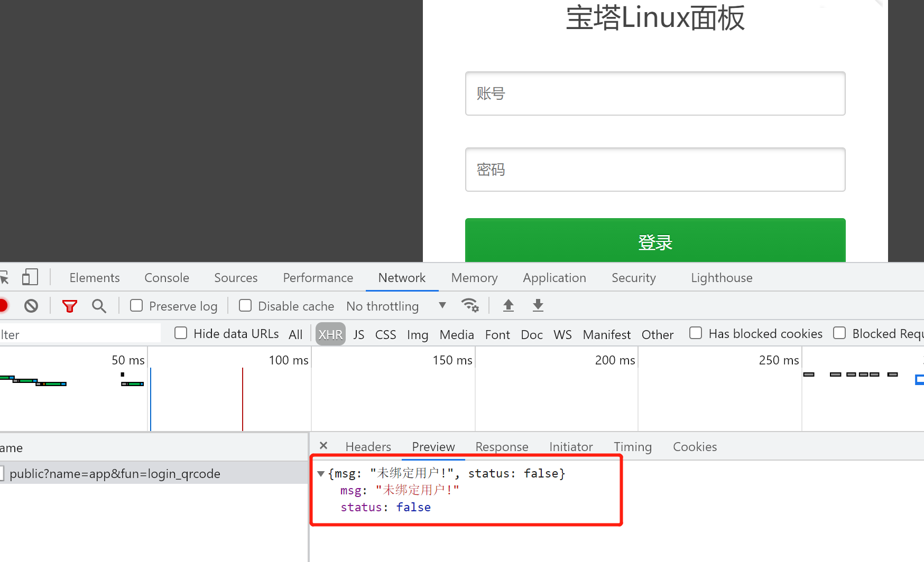The image size is (924, 562).
Task: Focus the 账号 account input field
Action: coord(655,93)
